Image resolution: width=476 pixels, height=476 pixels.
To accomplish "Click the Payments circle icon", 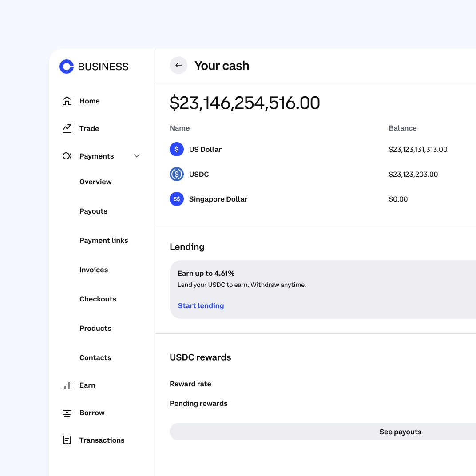I will tap(67, 156).
